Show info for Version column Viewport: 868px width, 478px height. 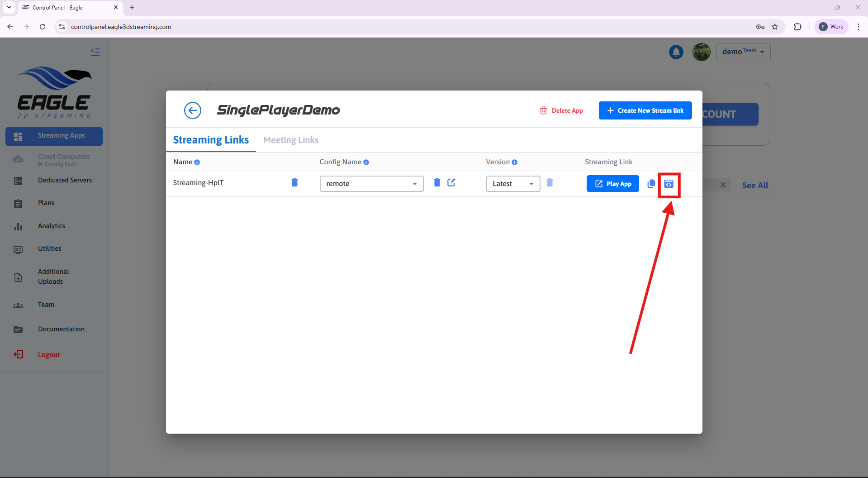point(515,163)
